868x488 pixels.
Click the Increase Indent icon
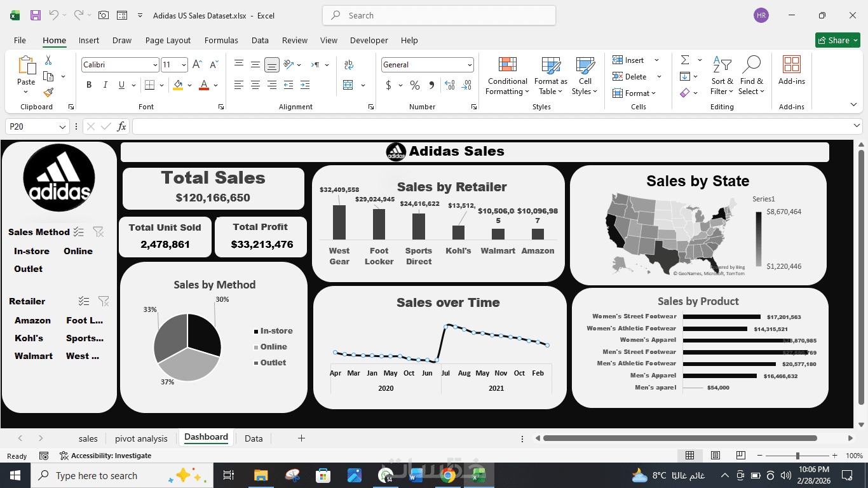tap(305, 85)
